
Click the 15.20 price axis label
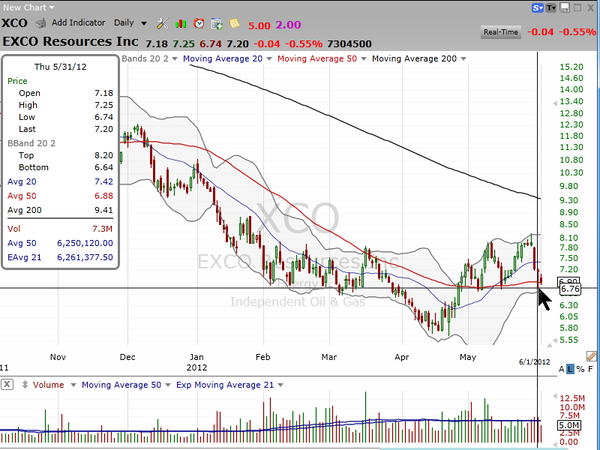click(571, 67)
